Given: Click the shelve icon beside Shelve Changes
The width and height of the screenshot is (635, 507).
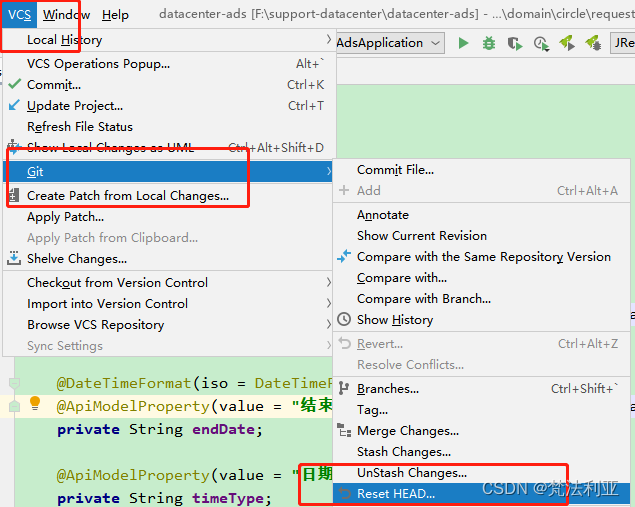Looking at the screenshot, I should (x=14, y=258).
